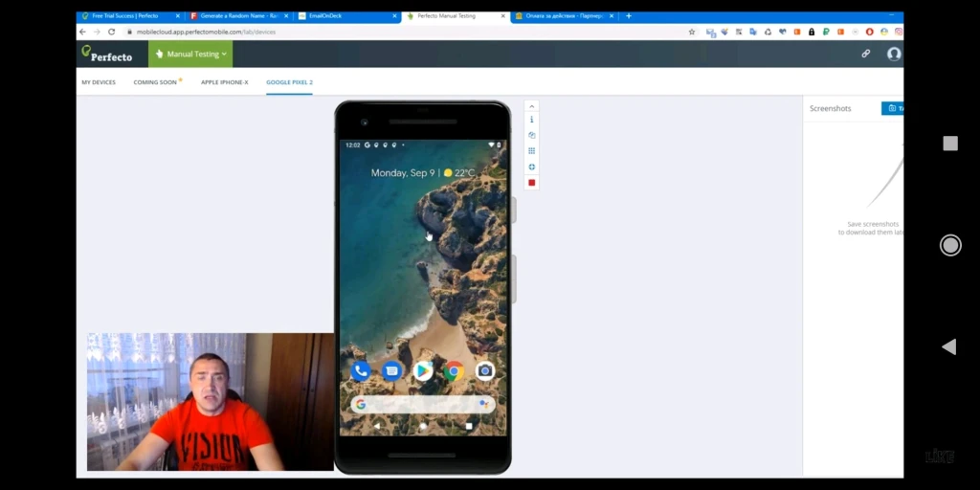Launch Chrome from the Pixel home screen dock
Image resolution: width=980 pixels, height=490 pixels.
click(455, 371)
